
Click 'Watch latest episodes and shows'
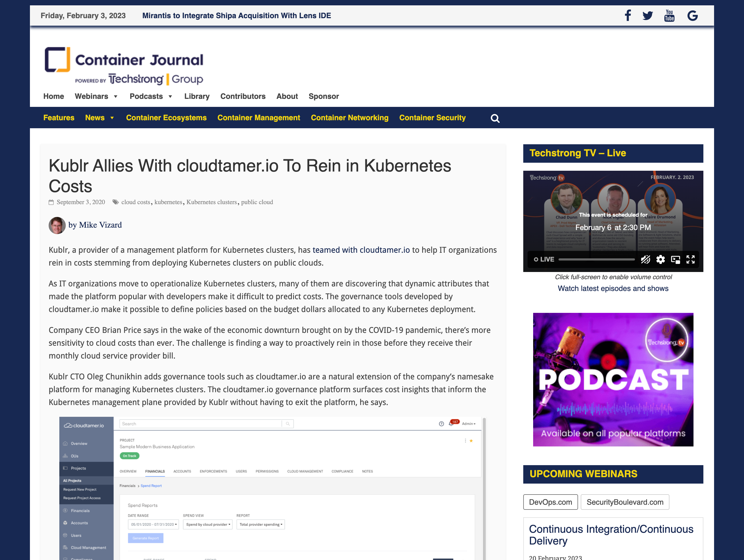pyautogui.click(x=613, y=288)
